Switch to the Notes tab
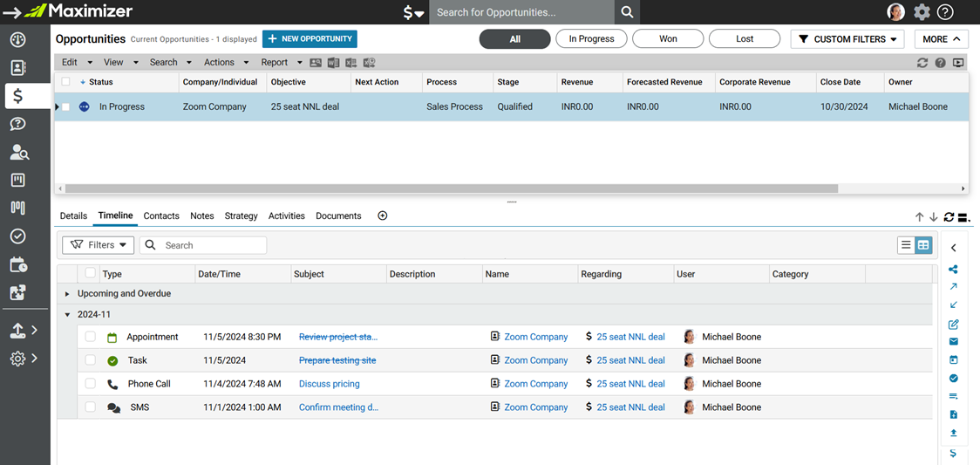This screenshot has height=465, width=980. pyautogui.click(x=202, y=215)
